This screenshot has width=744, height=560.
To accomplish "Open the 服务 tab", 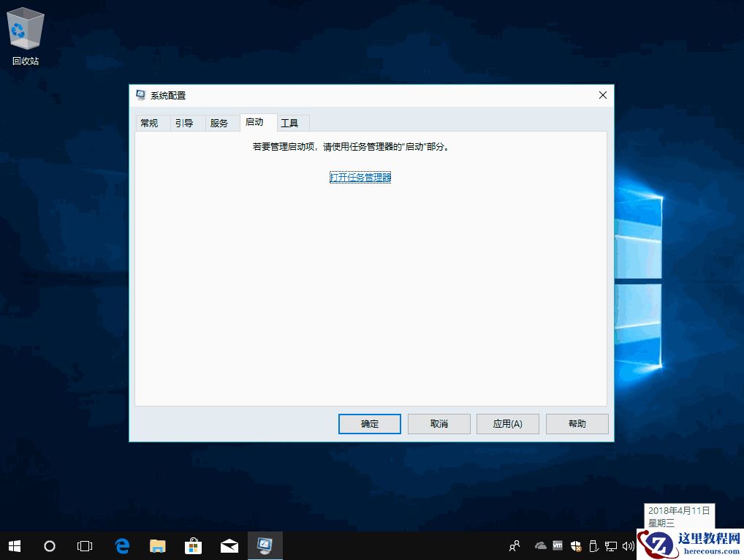I will coord(221,123).
